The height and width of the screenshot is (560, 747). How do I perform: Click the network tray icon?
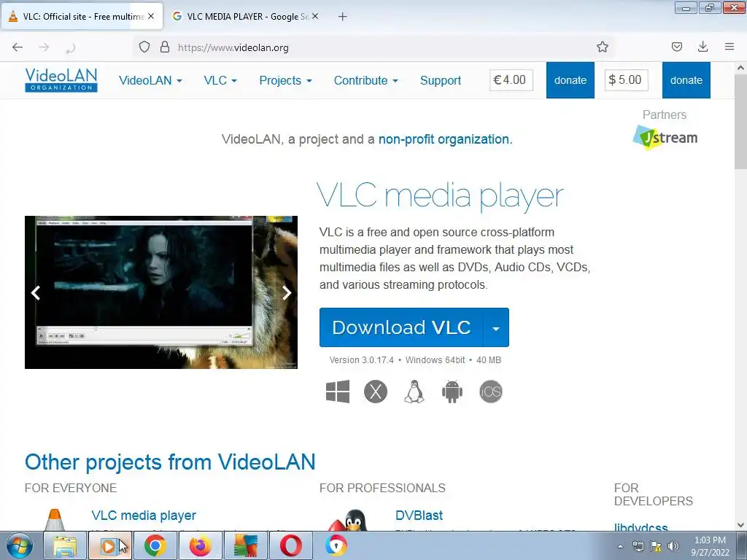[638, 546]
